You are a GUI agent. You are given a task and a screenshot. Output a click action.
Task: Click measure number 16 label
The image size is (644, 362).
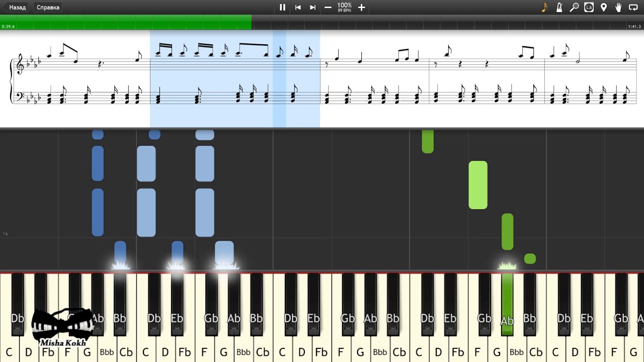point(6,234)
